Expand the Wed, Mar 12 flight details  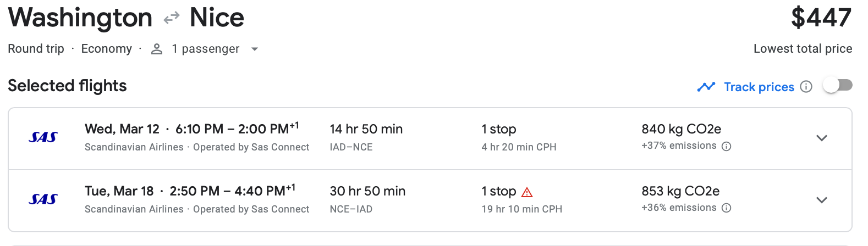821,138
